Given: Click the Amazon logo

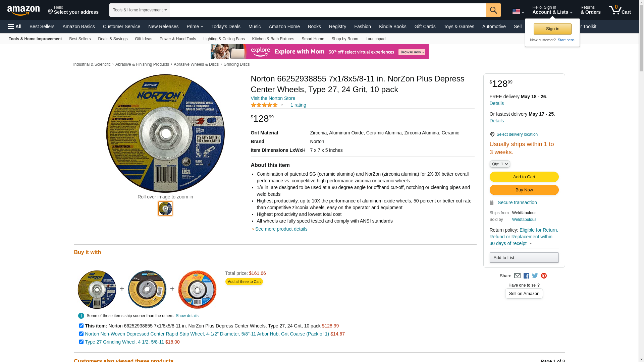Looking at the screenshot, I should (23, 10).
